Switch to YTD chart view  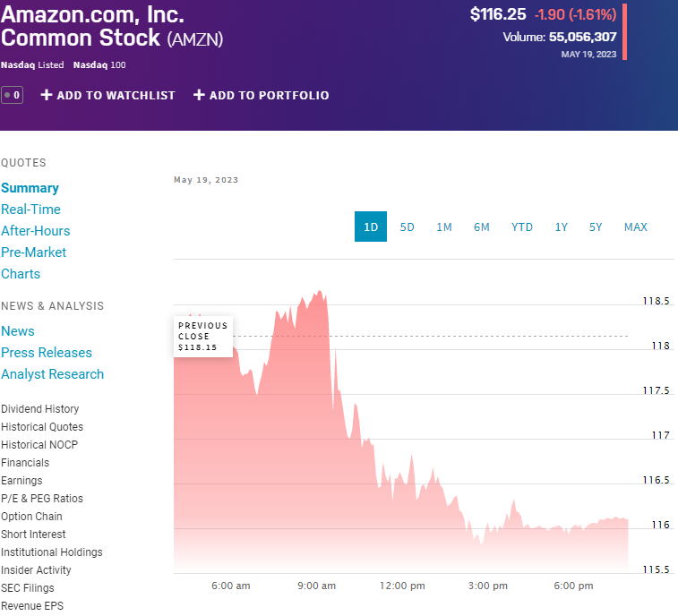pos(522,227)
